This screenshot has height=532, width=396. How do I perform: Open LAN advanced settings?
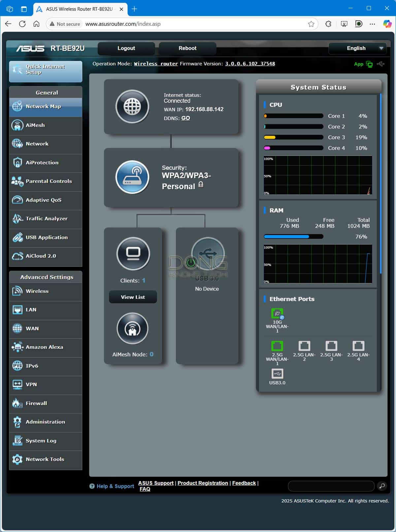pyautogui.click(x=46, y=310)
